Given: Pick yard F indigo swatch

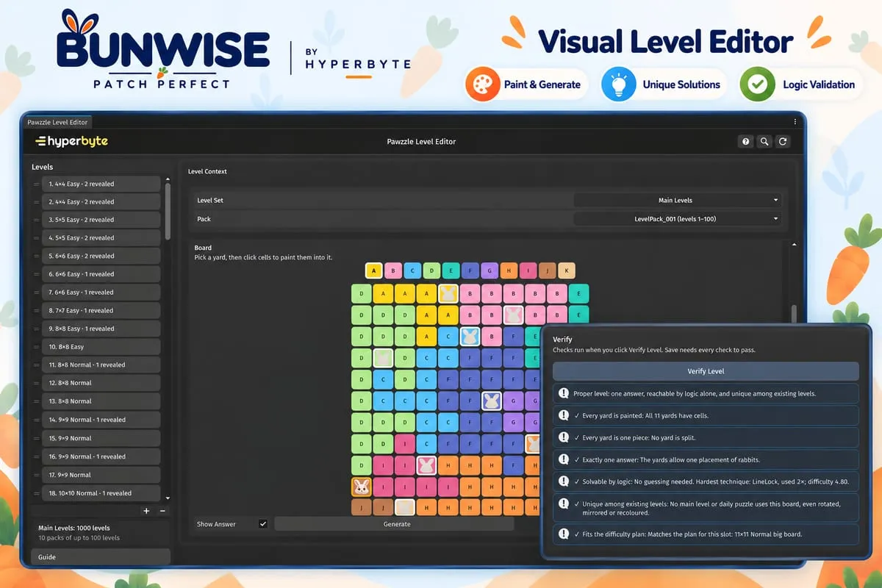Looking at the screenshot, I should click(470, 270).
